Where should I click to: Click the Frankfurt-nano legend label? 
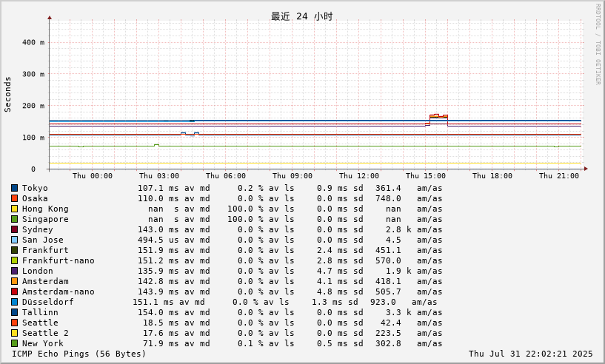click(59, 261)
